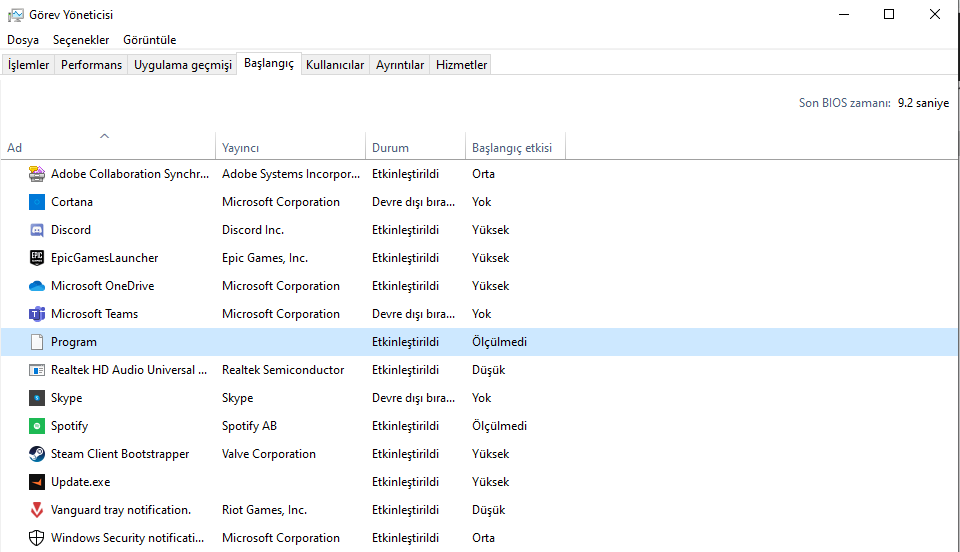Screen dimensions: 960x552
Task: Select the Spotify row name
Action: pyautogui.click(x=69, y=427)
